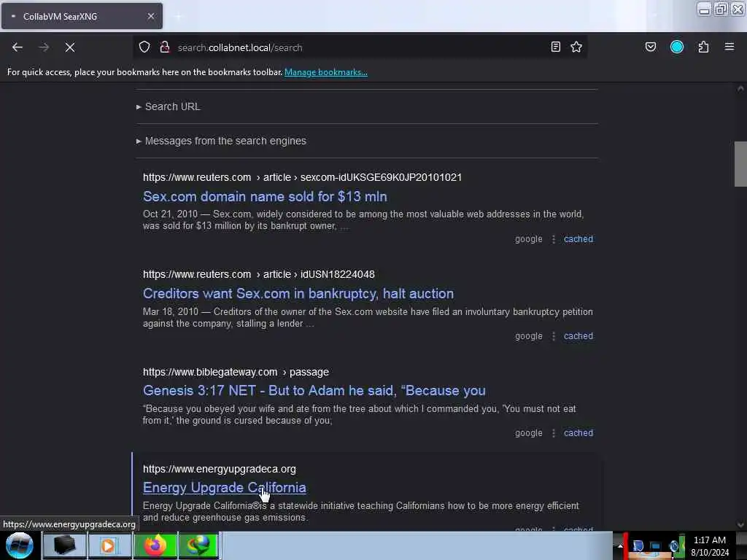Click the taskbar clock showing 1:17 AM
The image size is (747, 560).
[x=710, y=546]
